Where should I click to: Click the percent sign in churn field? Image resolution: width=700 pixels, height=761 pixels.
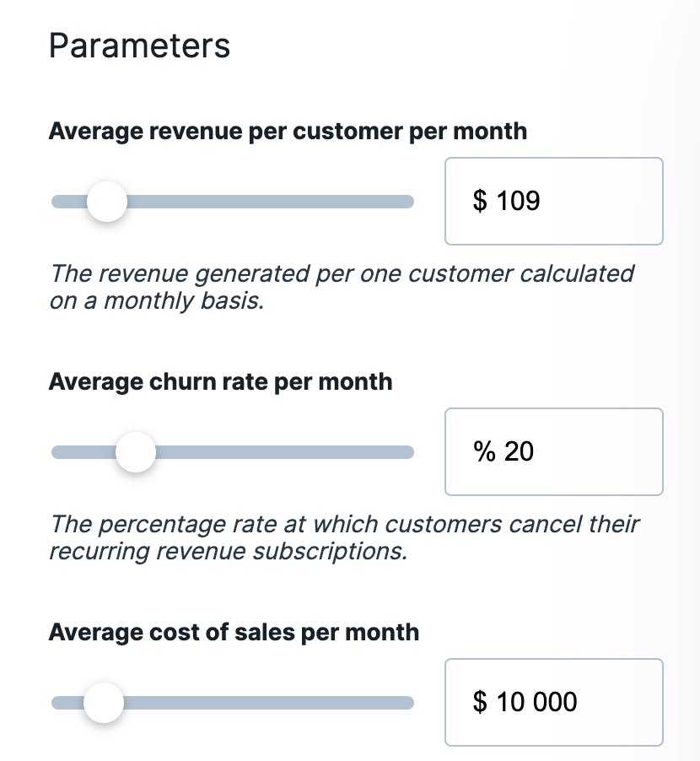coord(484,451)
